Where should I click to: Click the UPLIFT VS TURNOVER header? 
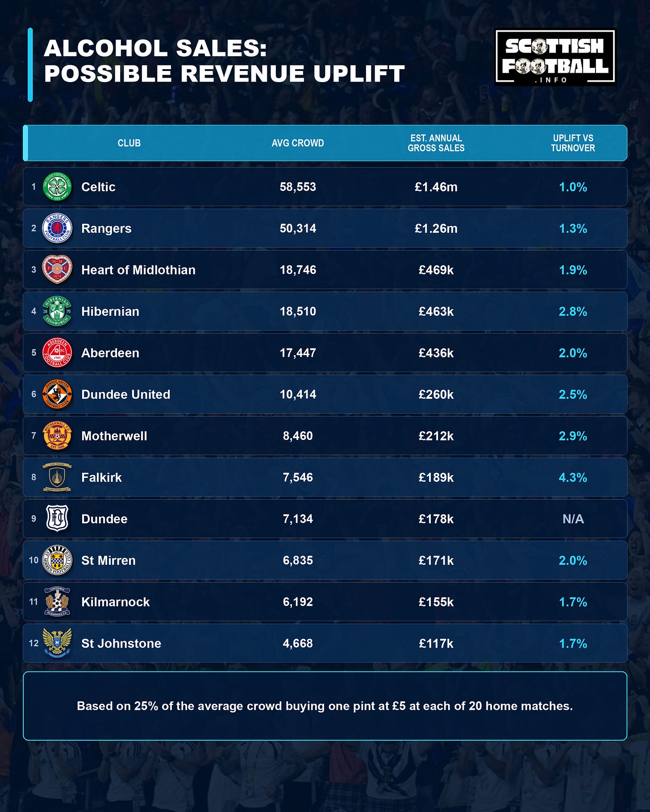click(x=573, y=143)
